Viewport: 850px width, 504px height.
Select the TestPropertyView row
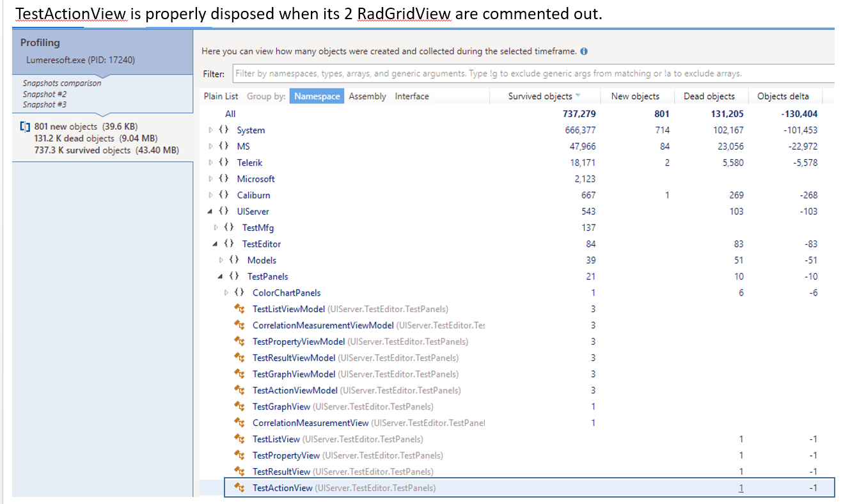pyautogui.click(x=285, y=455)
